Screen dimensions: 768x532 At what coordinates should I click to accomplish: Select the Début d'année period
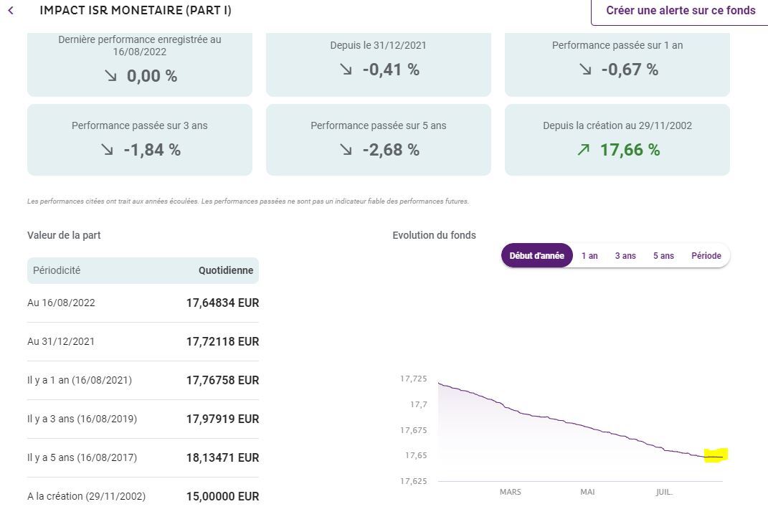point(536,256)
